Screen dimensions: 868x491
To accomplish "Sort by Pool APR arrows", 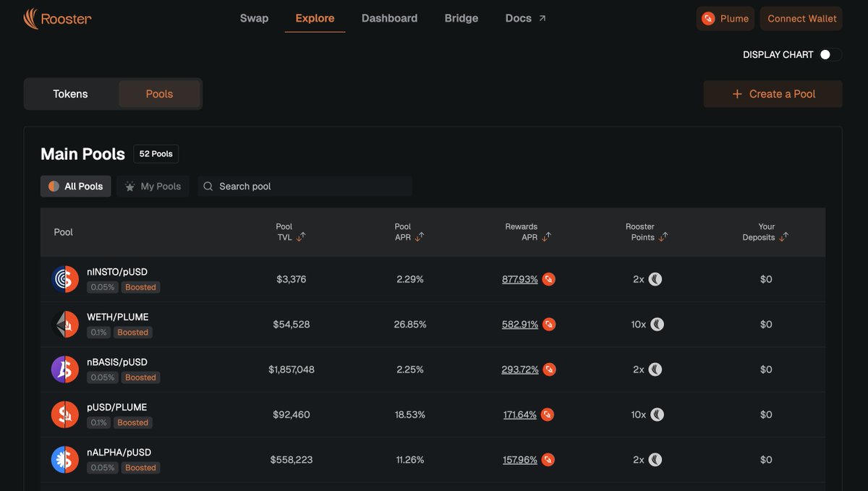I will tap(420, 236).
